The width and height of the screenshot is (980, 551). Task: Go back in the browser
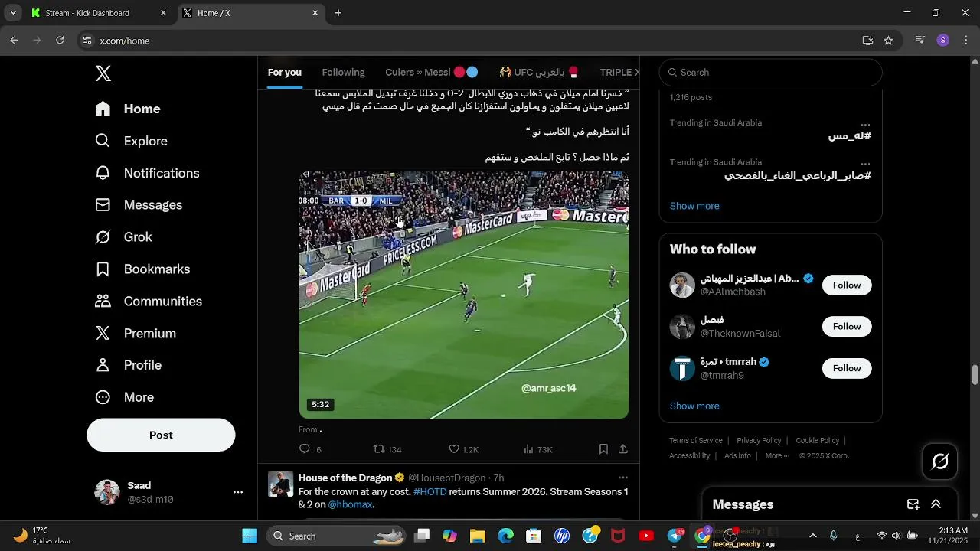(14, 41)
